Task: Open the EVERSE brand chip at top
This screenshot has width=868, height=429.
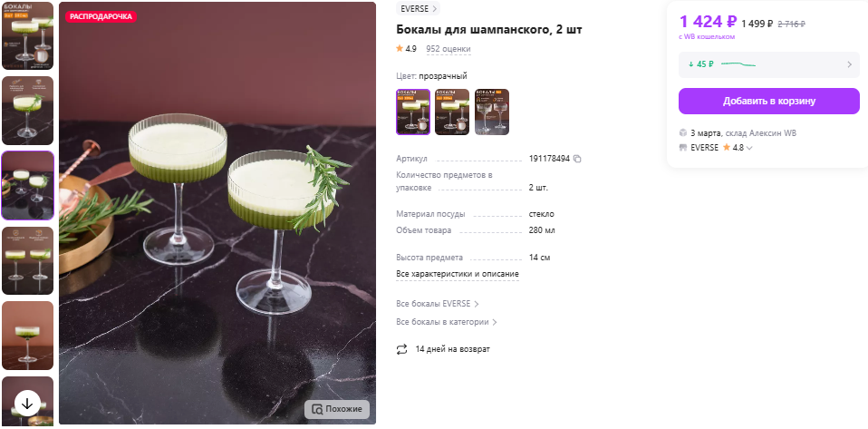Action: point(418,8)
